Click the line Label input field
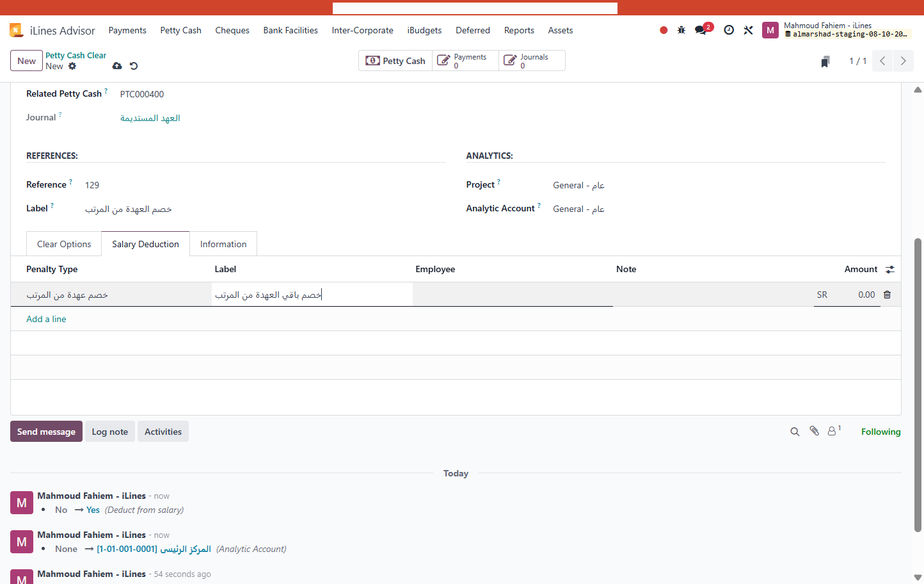Image resolution: width=924 pixels, height=584 pixels. pos(312,295)
